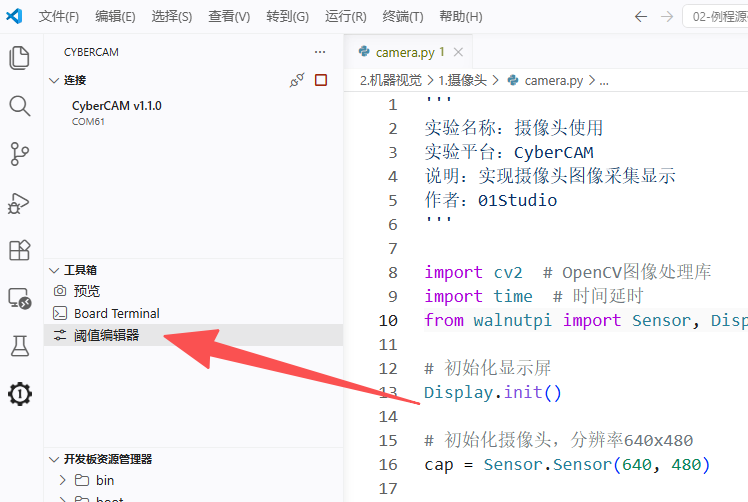Viewport: 748px width, 502px height.
Task: Open the CyberCAM gear icon in the activity bar
Action: tap(20, 394)
